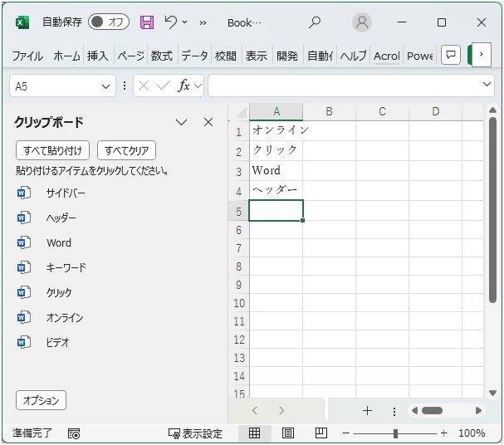Save the workbook with the floppy disk icon

coord(147,22)
